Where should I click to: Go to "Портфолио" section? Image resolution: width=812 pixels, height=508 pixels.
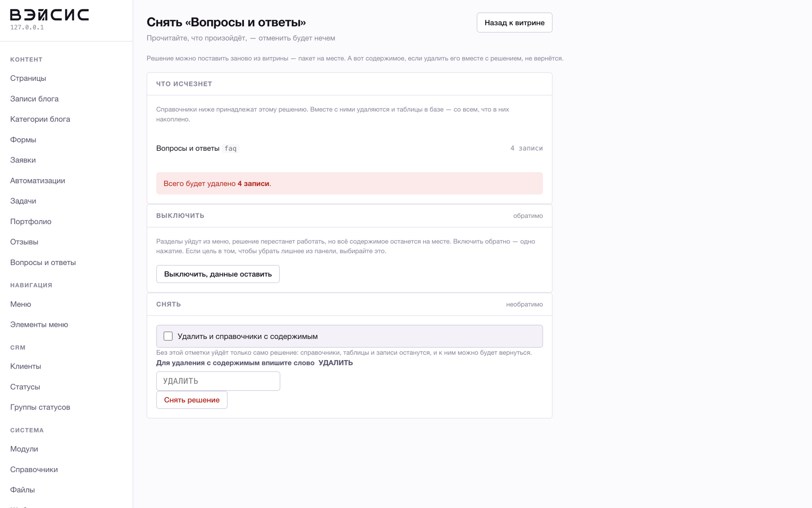(31, 221)
